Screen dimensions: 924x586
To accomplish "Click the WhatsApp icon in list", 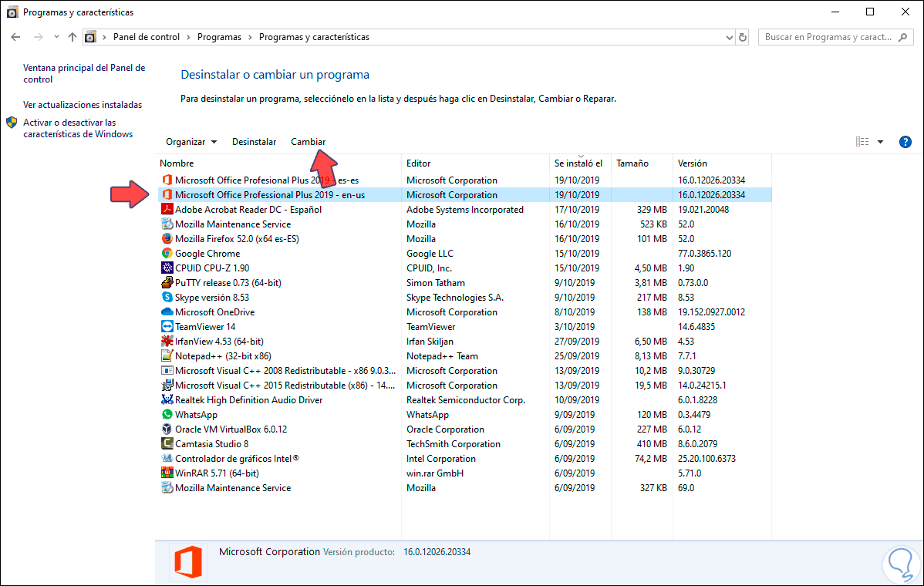I will click(167, 415).
